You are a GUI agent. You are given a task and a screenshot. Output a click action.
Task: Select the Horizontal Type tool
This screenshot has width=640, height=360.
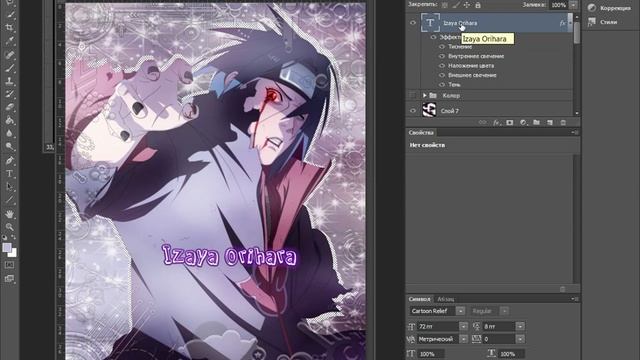click(9, 173)
